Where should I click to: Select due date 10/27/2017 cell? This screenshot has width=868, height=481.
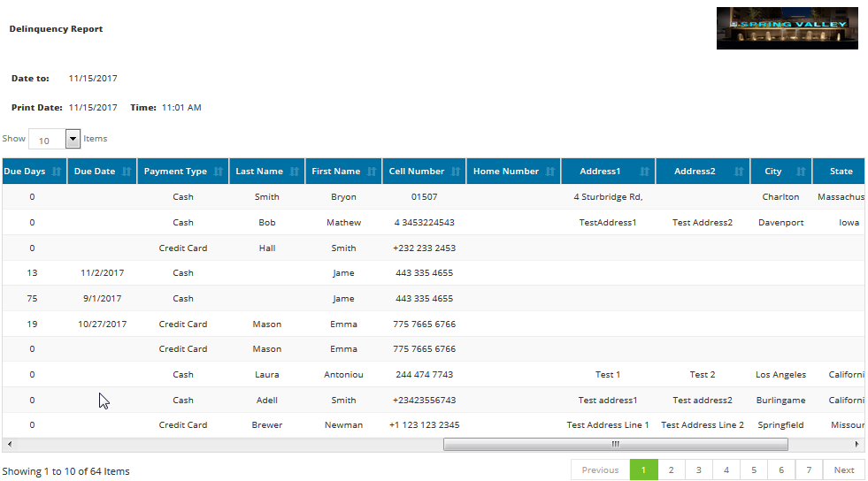tap(103, 324)
